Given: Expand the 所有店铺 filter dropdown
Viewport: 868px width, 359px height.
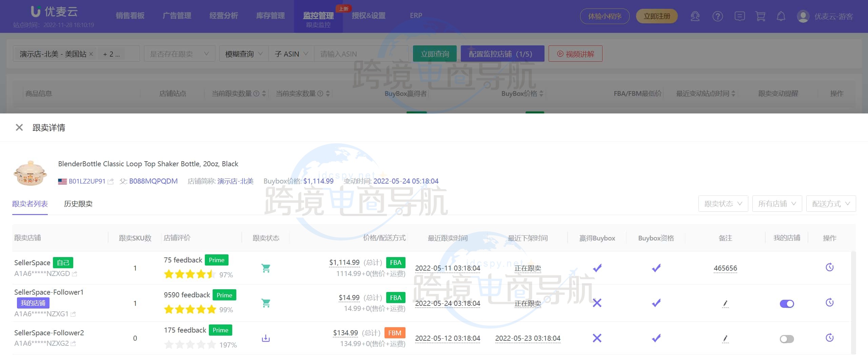Looking at the screenshot, I should click(777, 204).
